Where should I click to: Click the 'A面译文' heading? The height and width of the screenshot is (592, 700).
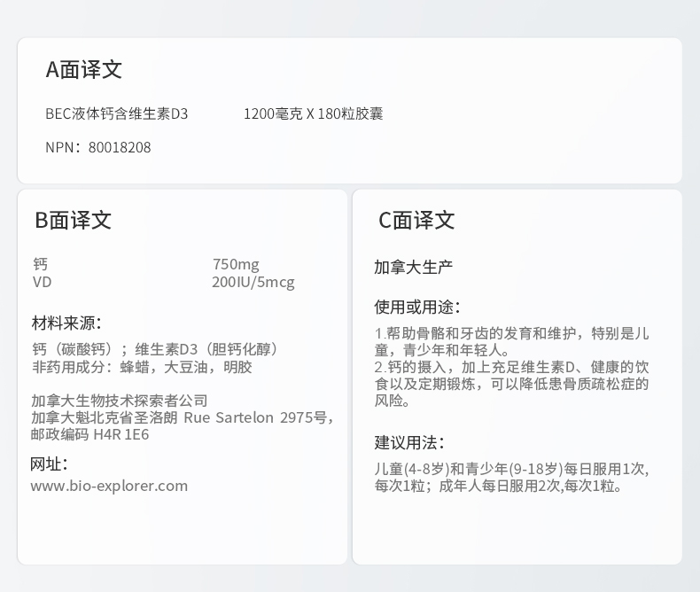pos(84,70)
